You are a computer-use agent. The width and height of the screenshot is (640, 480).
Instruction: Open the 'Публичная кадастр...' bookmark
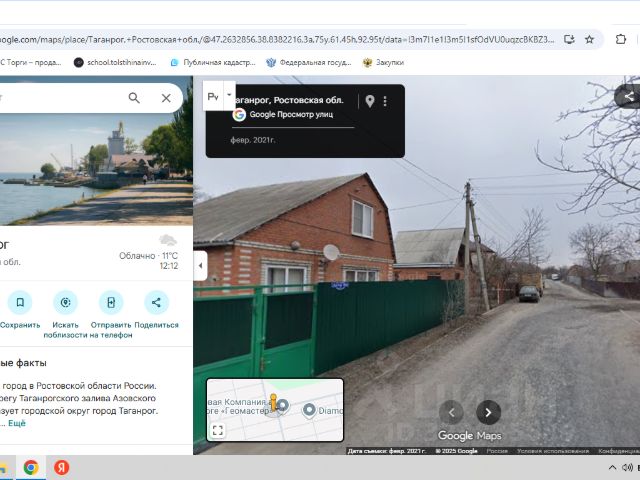click(213, 62)
